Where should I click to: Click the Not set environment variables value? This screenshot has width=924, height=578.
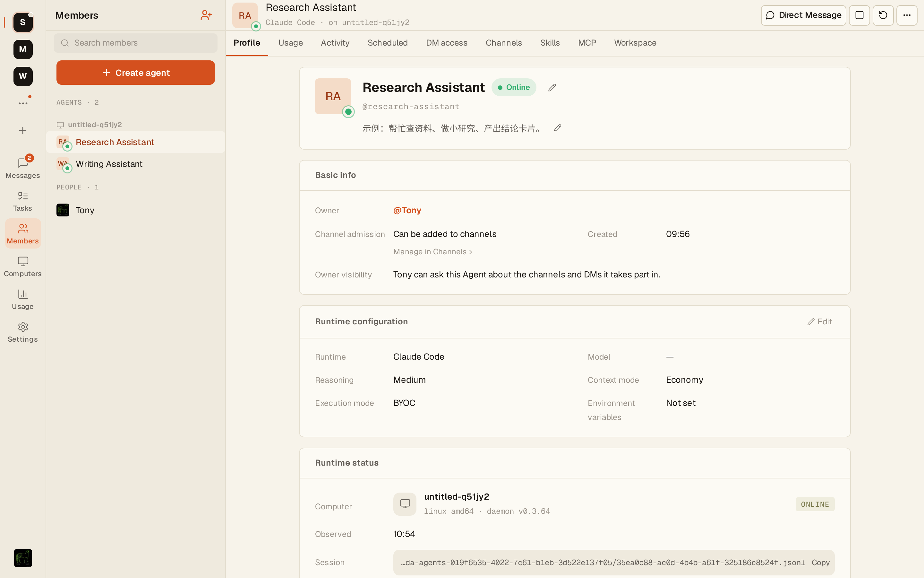pos(681,403)
